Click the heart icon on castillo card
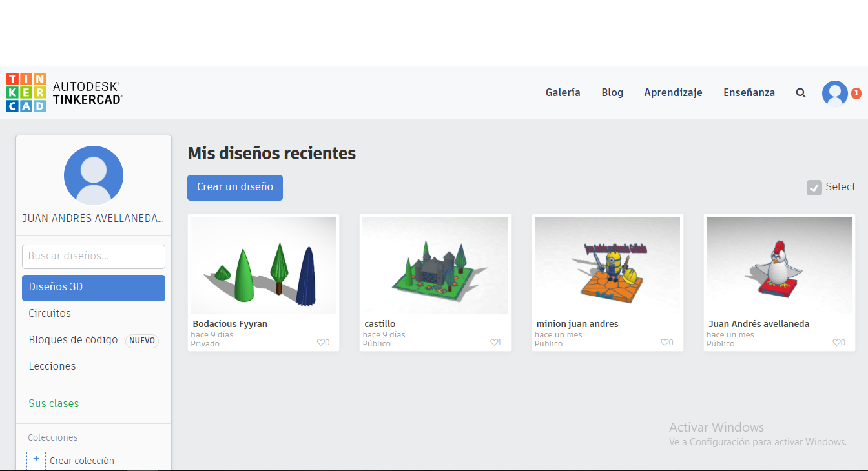This screenshot has height=471, width=868. [493, 343]
